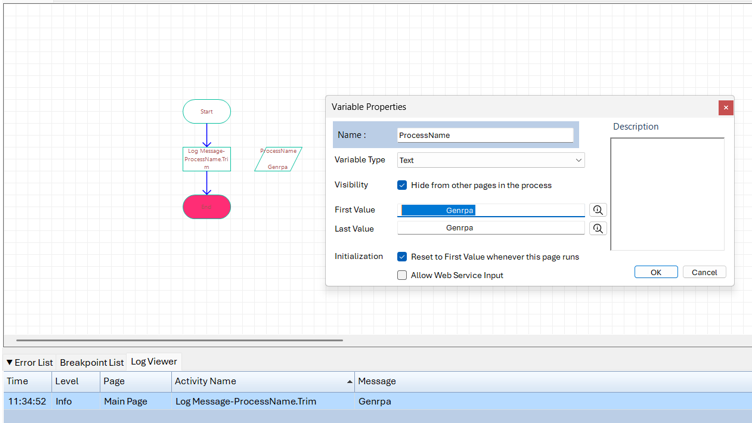
Task: Select the pink End node
Action: [x=207, y=206]
